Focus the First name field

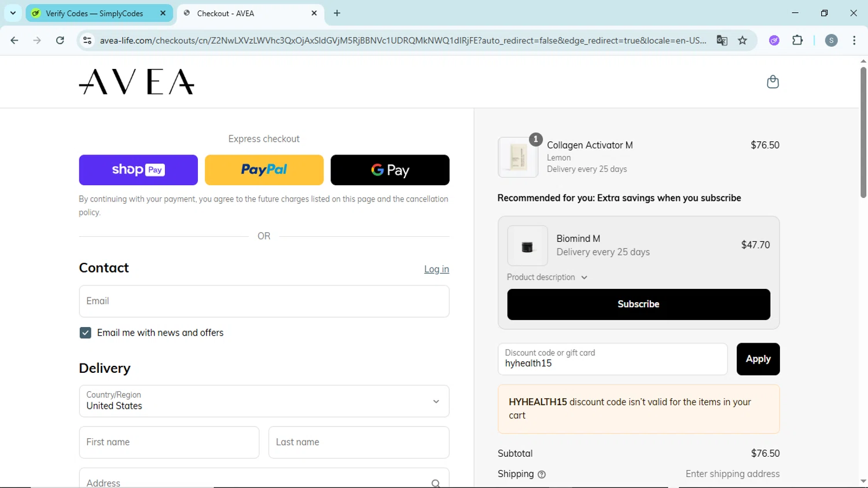[169, 442]
